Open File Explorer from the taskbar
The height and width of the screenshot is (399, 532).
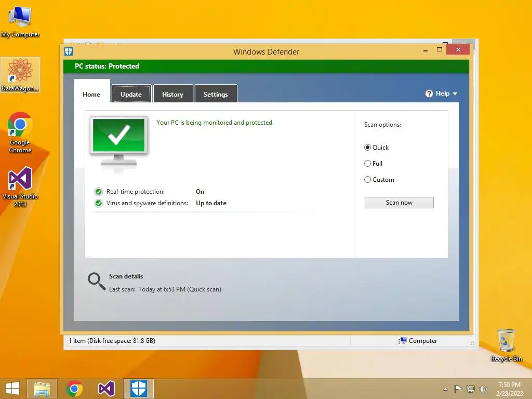point(42,389)
